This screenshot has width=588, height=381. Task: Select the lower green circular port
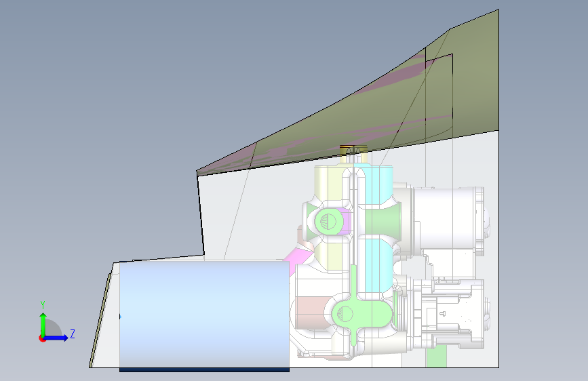pyautogui.click(x=345, y=314)
